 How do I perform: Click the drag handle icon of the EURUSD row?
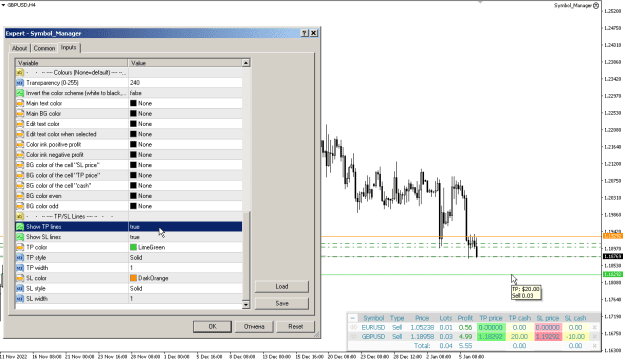tap(353, 328)
